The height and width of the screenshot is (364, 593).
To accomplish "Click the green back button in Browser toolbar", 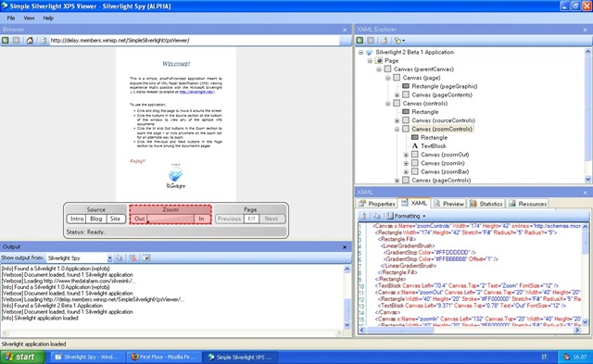I will (6, 41).
